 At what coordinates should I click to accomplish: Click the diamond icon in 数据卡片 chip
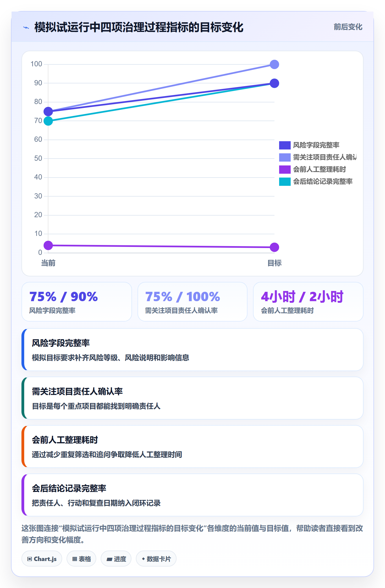click(x=143, y=559)
